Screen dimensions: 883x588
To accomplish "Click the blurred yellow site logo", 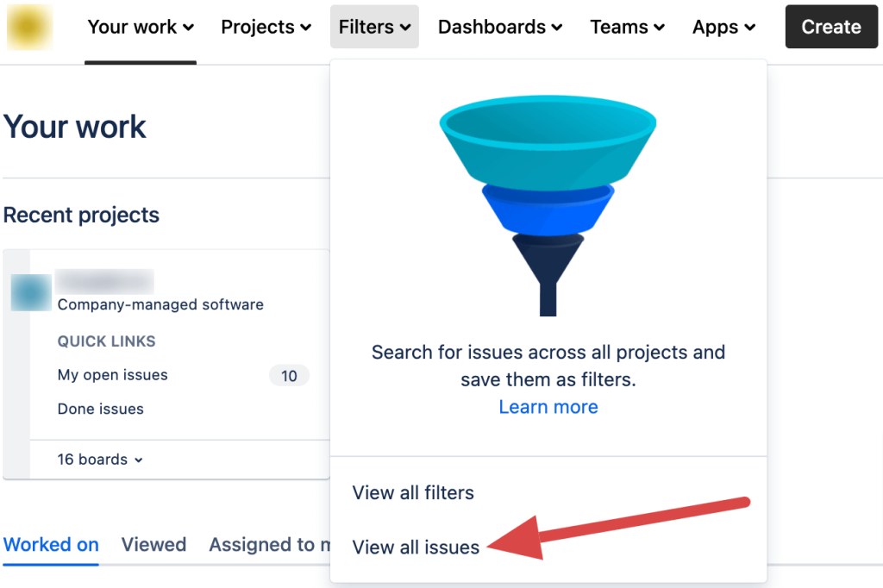I will 30,27.
